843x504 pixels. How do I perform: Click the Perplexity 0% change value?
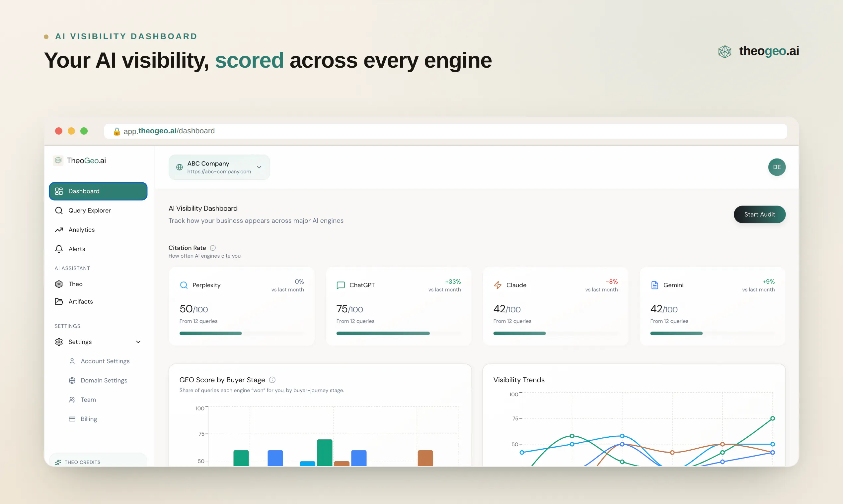tap(299, 282)
